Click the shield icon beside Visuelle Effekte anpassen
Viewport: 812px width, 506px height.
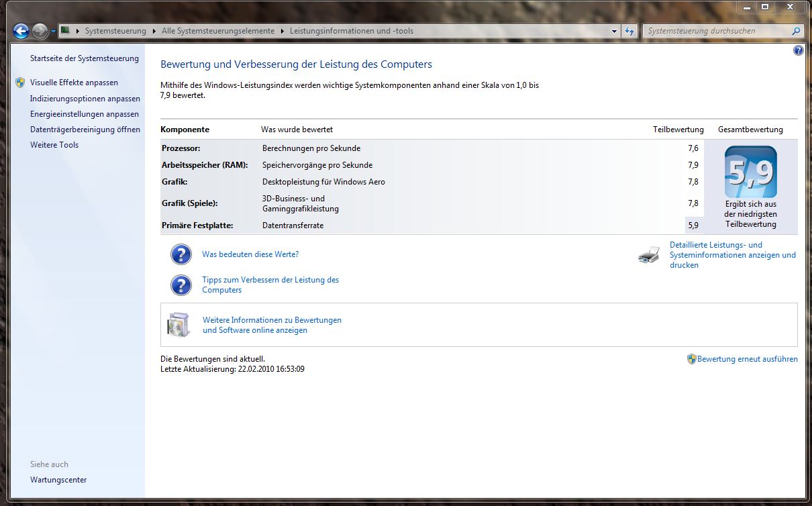(x=20, y=83)
